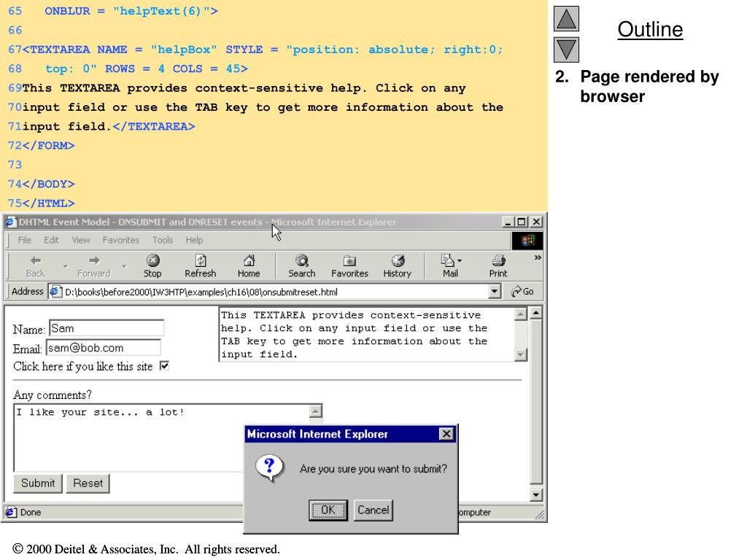
Task: Click the 'Any comments?' label
Action: click(53, 394)
